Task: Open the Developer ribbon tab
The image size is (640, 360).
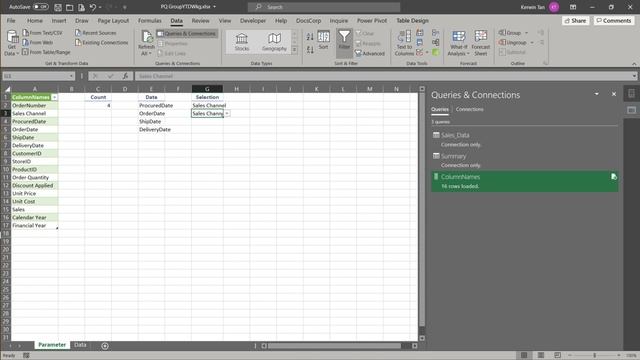Action: coord(253,20)
